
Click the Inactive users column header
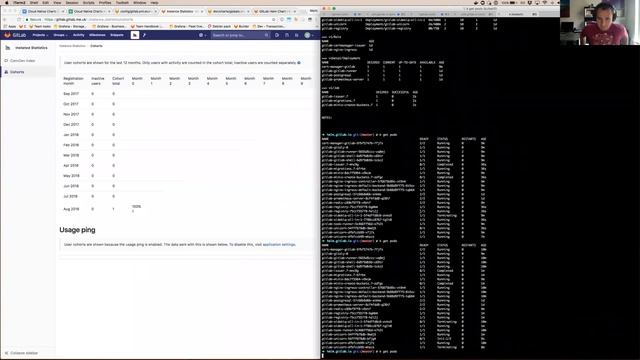[98, 81]
